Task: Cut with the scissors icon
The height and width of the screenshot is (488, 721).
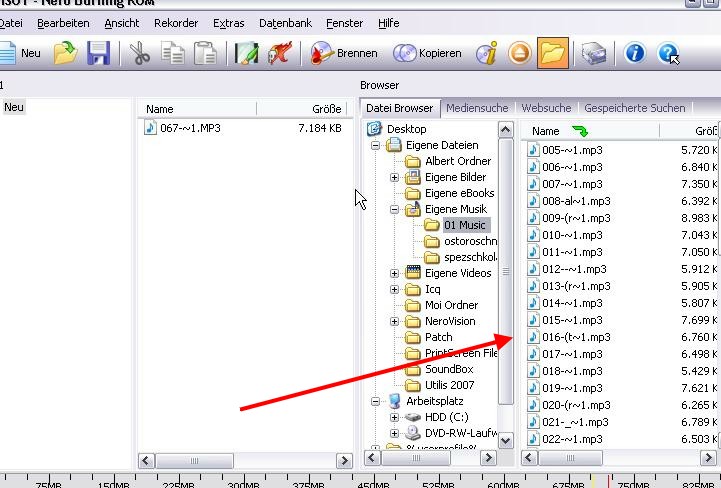Action: click(x=140, y=53)
